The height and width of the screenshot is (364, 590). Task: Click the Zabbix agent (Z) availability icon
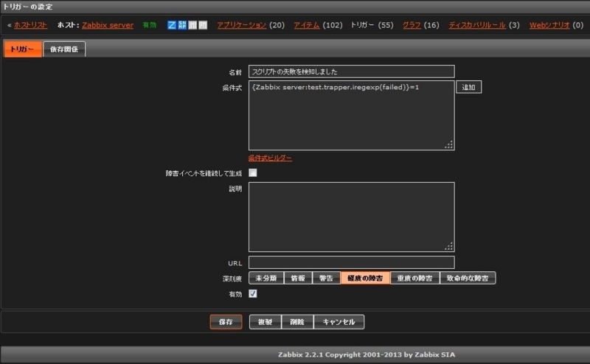tap(172, 25)
